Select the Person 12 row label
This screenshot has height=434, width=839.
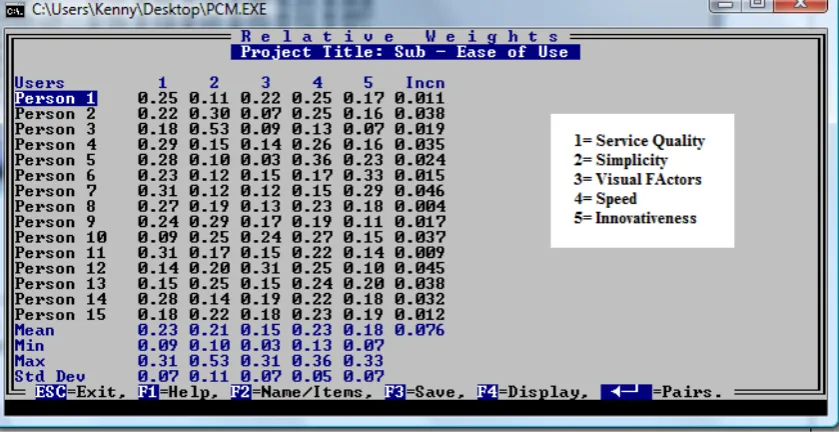point(60,268)
